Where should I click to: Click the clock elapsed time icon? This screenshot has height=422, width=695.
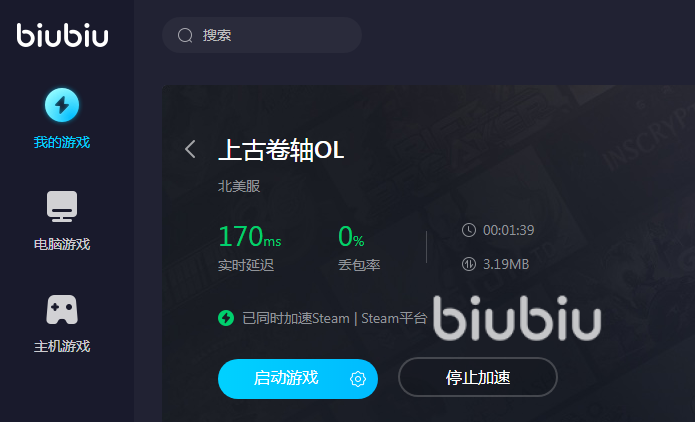469,230
